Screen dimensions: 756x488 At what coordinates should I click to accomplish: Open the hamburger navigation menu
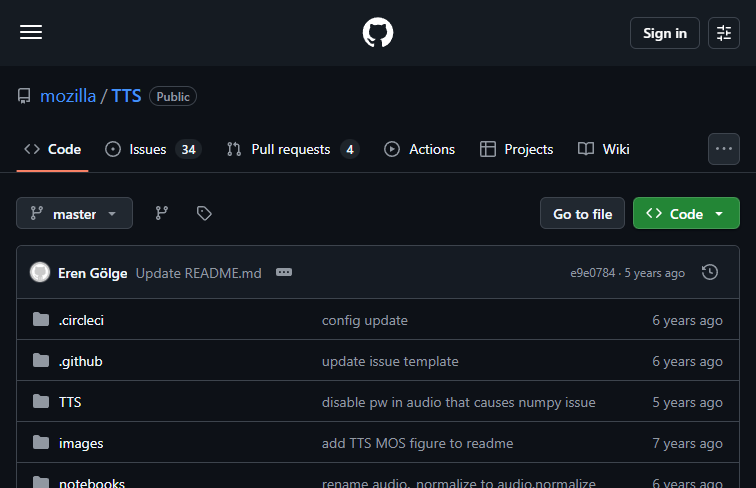31,32
